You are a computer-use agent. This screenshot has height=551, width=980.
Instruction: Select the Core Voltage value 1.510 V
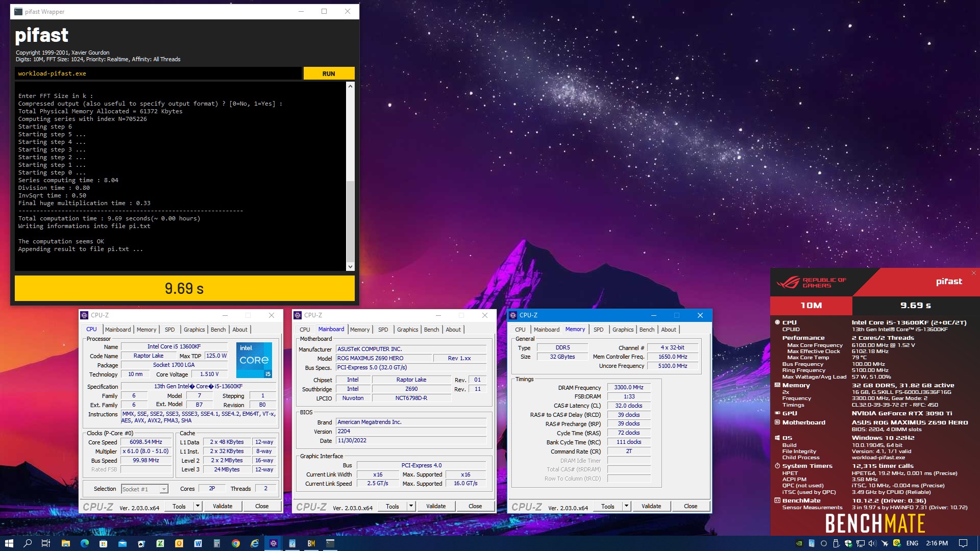click(x=209, y=374)
